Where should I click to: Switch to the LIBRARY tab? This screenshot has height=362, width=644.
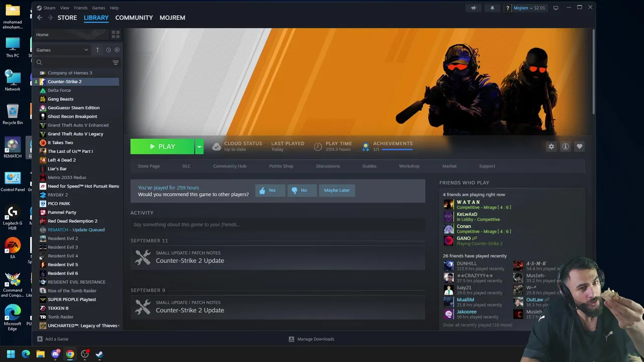96,18
